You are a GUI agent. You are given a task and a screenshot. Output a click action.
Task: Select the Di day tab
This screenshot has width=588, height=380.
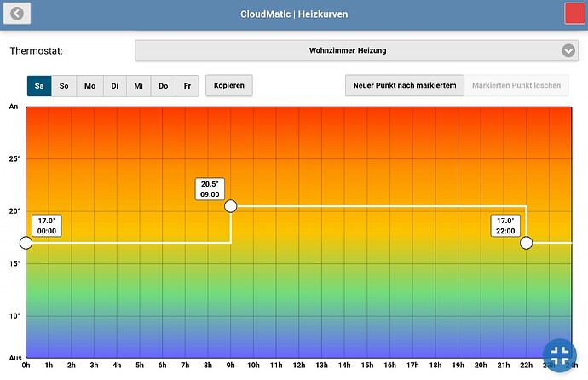coord(114,86)
